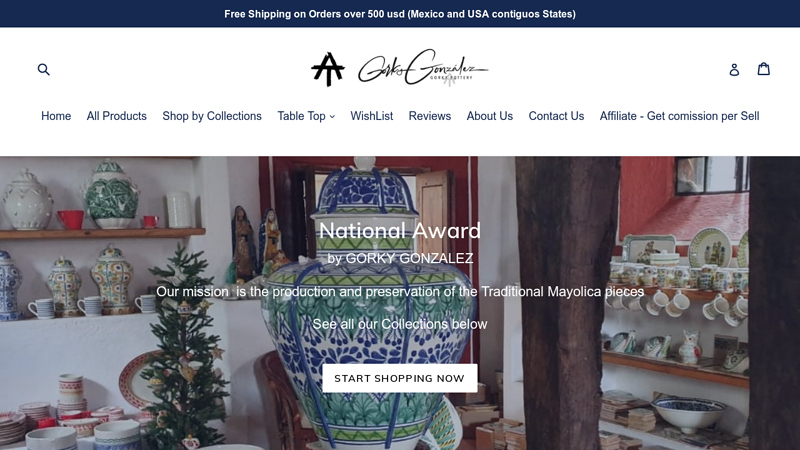Go to the Home menu item
This screenshot has width=800, height=450.
(x=56, y=116)
